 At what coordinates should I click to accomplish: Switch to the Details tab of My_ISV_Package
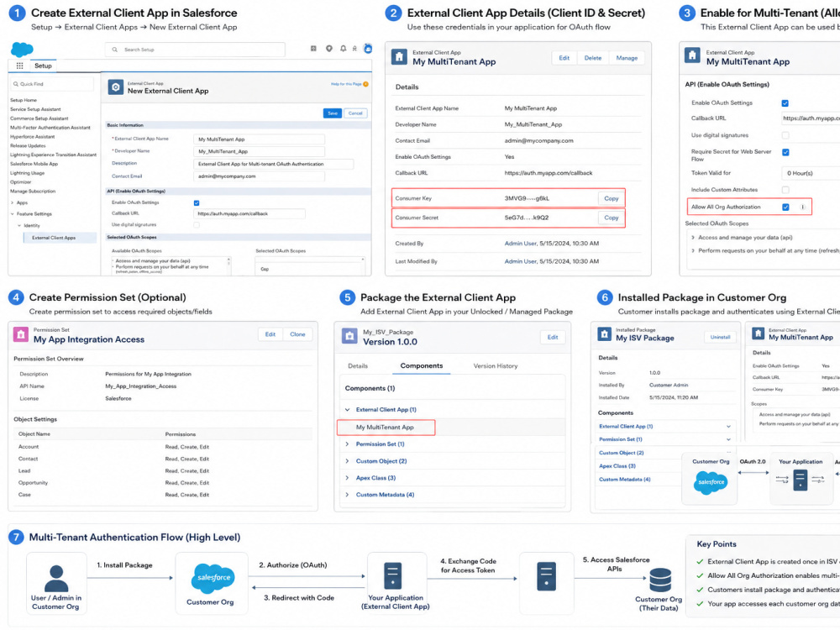(358, 366)
